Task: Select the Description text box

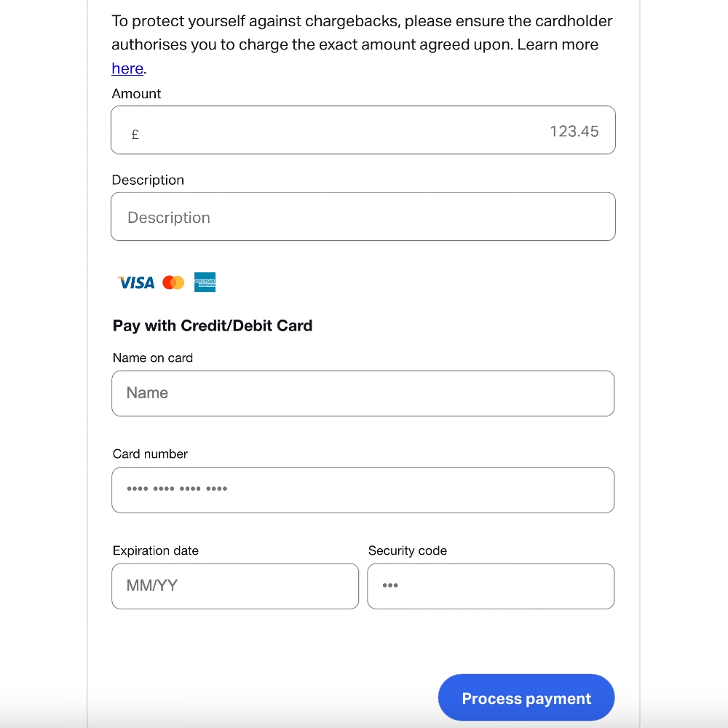Action: coord(363,217)
